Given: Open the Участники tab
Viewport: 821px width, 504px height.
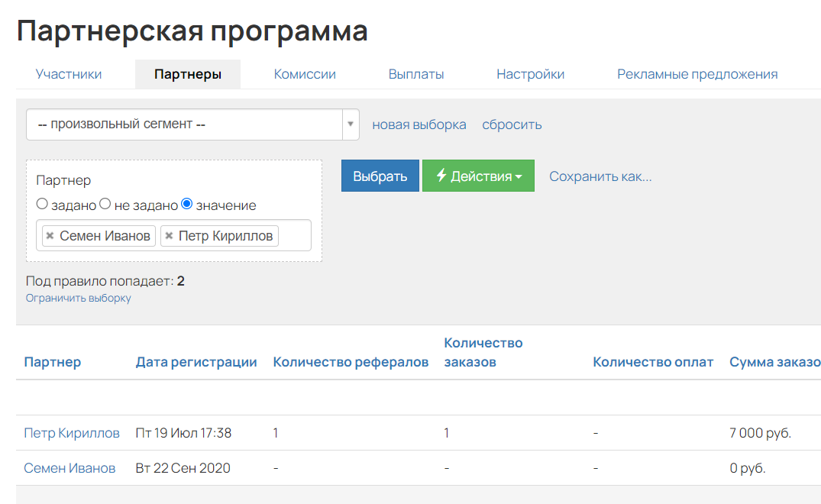Looking at the screenshot, I should pos(69,74).
